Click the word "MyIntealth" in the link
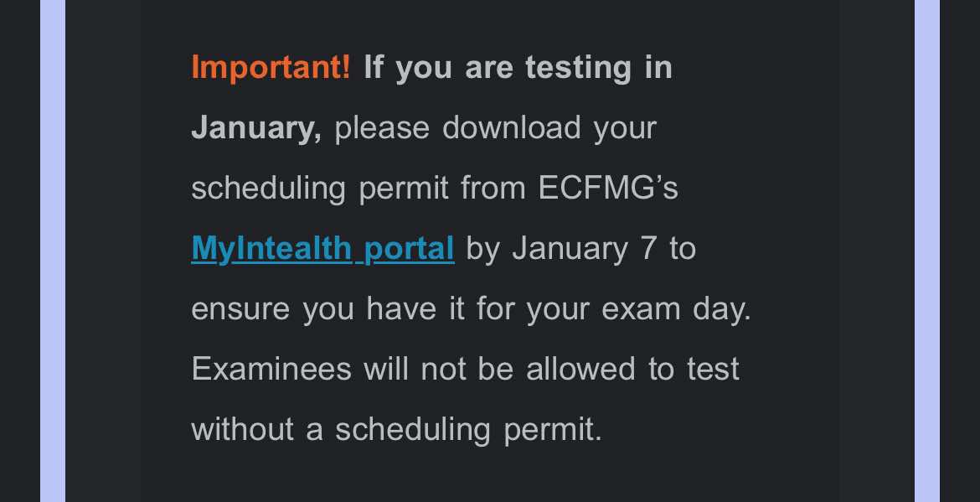The width and height of the screenshot is (980, 502). pos(271,249)
